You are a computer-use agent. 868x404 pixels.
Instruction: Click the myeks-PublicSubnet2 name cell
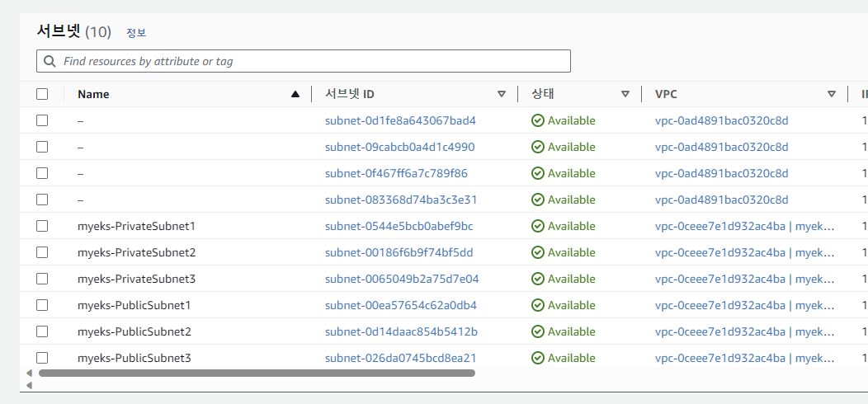point(134,331)
